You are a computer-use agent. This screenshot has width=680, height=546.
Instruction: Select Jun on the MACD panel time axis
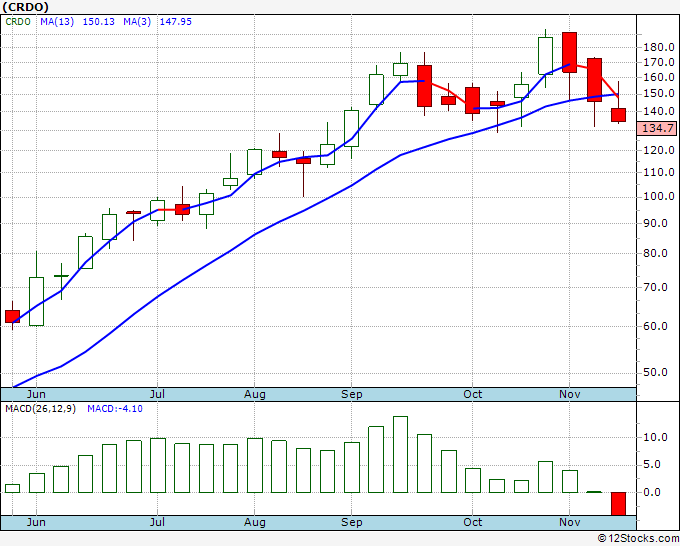pos(36,522)
